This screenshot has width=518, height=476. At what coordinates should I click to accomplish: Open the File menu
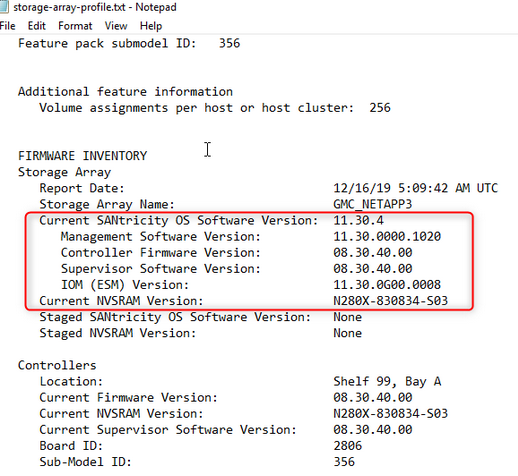(x=8, y=26)
